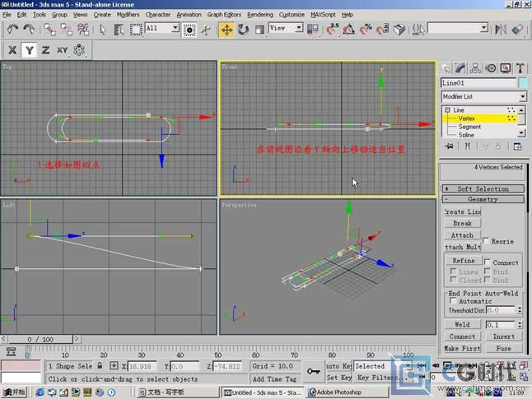532x399 pixels.
Task: Open the MAXScript menu
Action: point(323,15)
